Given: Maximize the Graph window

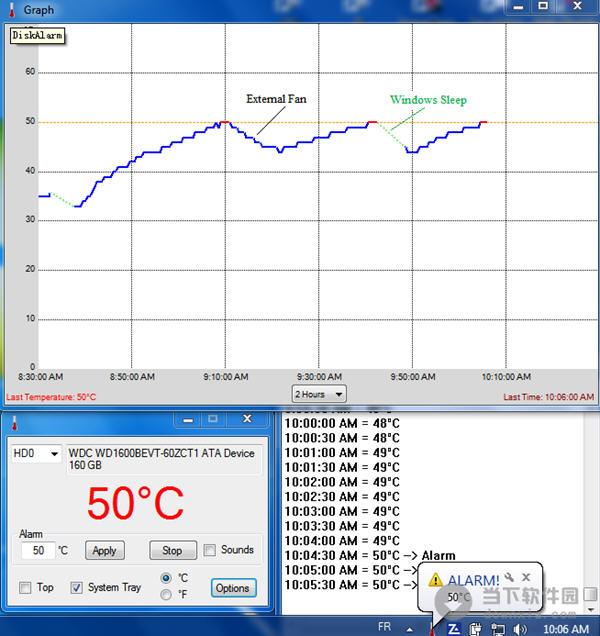Looking at the screenshot, I should [543, 6].
